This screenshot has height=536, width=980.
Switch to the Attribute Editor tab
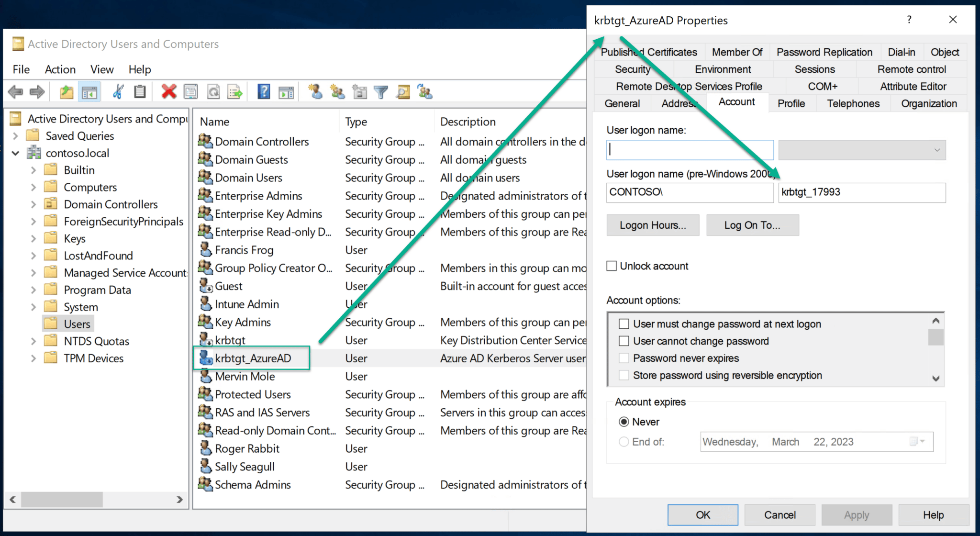912,86
